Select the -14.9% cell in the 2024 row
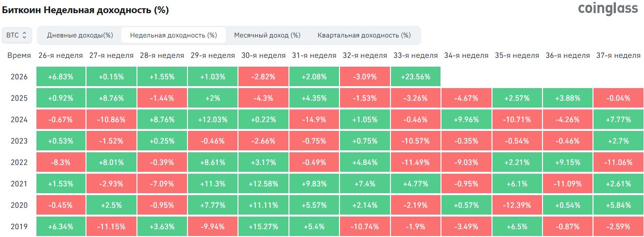Image resolution: width=644 pixels, height=237 pixels. (314, 120)
